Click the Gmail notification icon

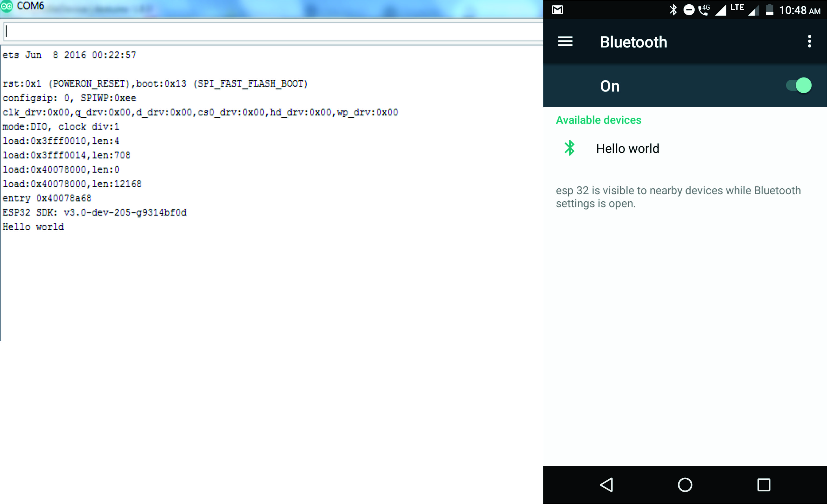[557, 10]
